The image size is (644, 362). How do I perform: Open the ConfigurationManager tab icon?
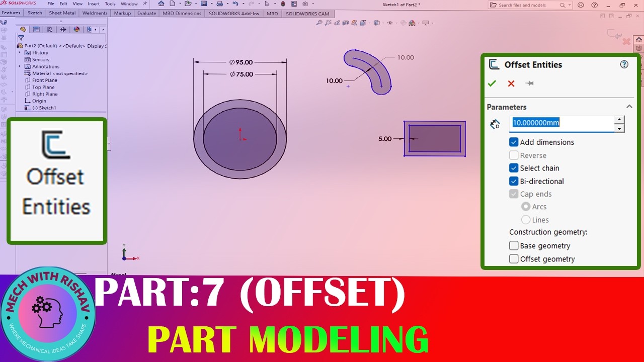(50, 29)
